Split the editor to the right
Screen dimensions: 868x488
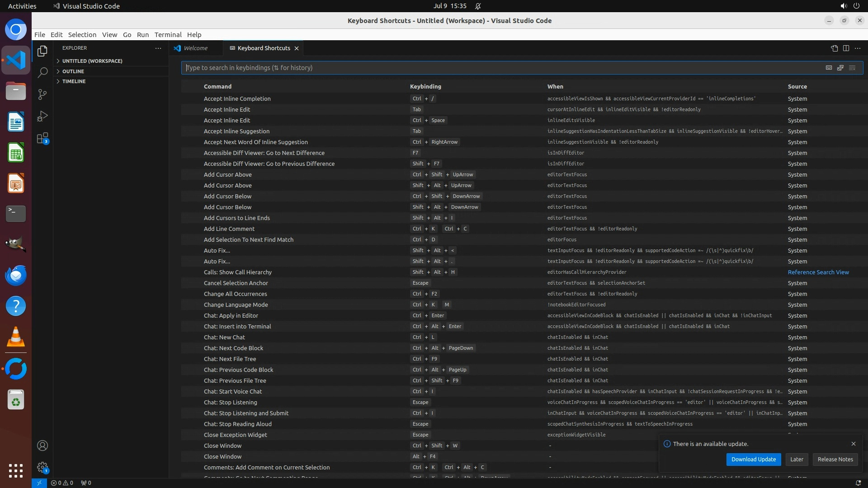pyautogui.click(x=846, y=48)
